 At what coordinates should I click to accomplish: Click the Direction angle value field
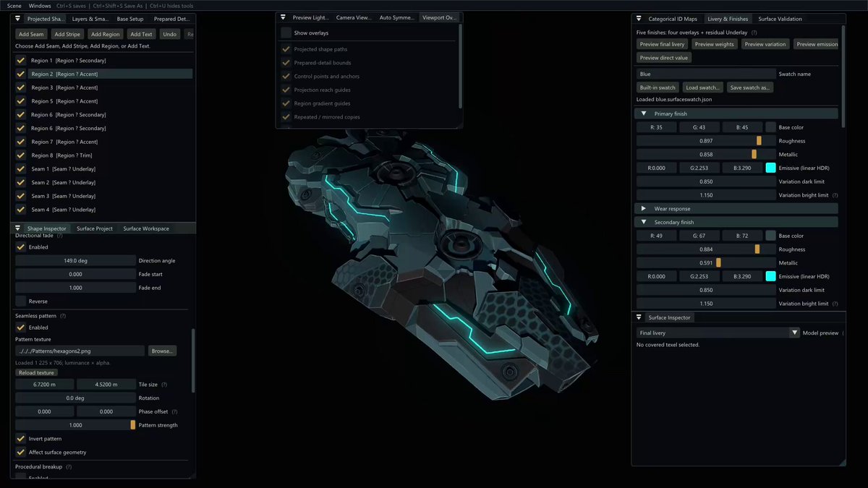coord(75,260)
